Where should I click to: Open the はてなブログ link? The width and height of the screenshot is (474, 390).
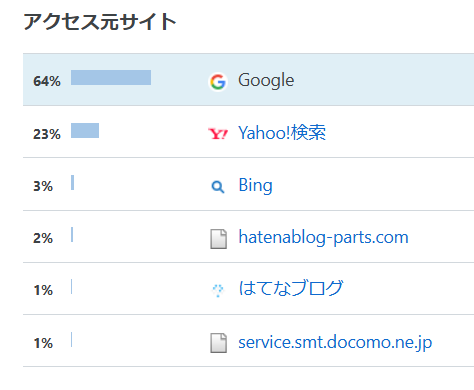click(x=291, y=288)
